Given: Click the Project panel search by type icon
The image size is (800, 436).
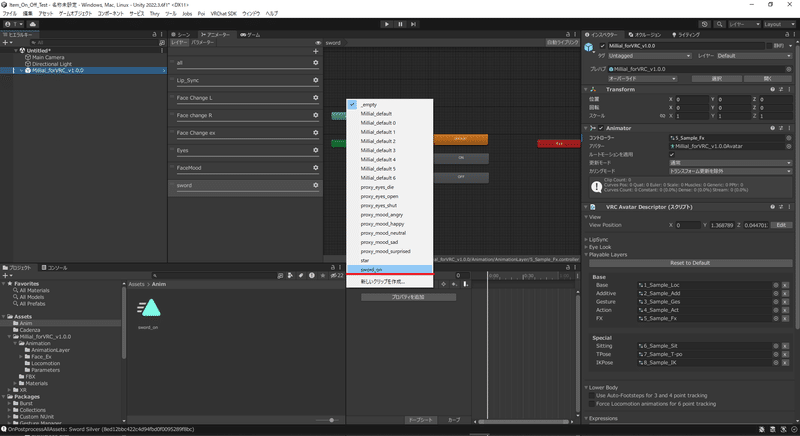Looking at the screenshot, I should pyautogui.click(x=290, y=275).
